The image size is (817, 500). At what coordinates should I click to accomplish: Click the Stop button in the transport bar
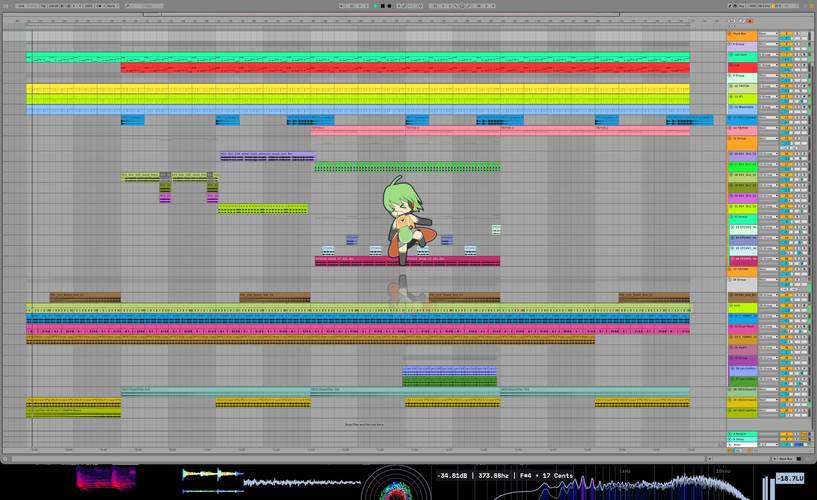click(x=384, y=5)
